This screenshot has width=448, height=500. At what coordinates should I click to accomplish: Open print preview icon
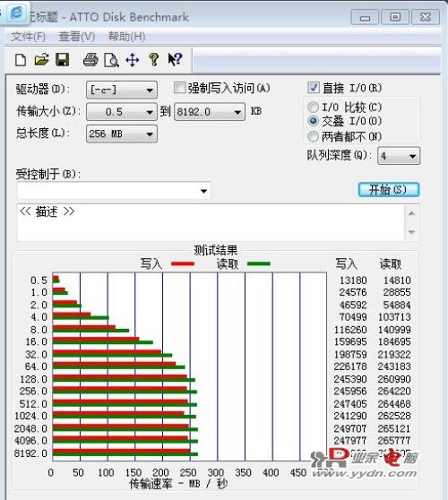111,60
